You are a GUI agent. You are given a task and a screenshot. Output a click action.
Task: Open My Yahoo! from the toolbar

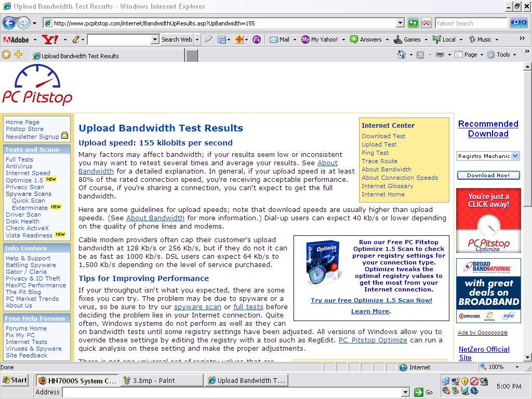pyautogui.click(x=320, y=39)
